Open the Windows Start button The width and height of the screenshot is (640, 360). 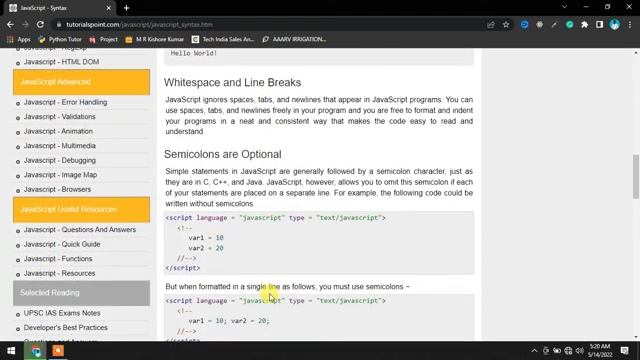(11, 351)
